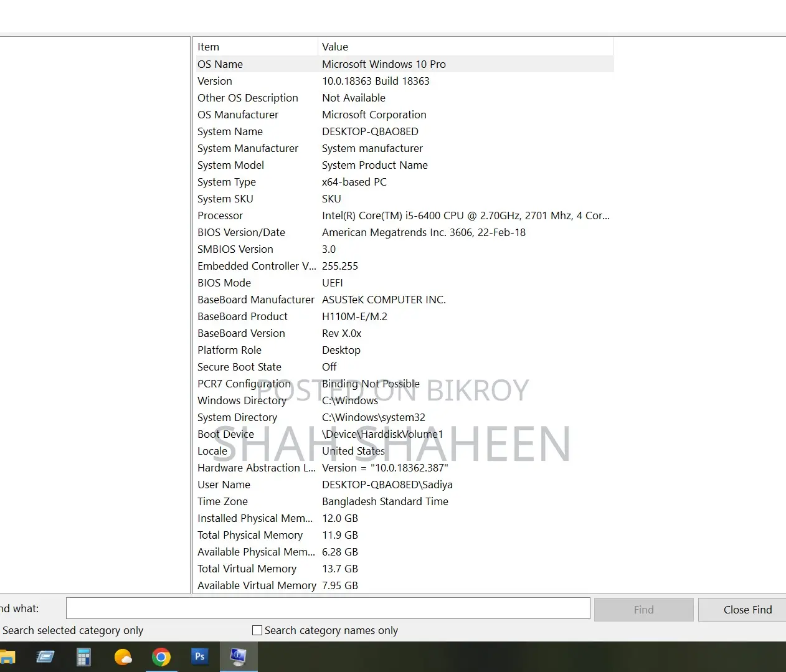Select the Version row

click(405, 81)
